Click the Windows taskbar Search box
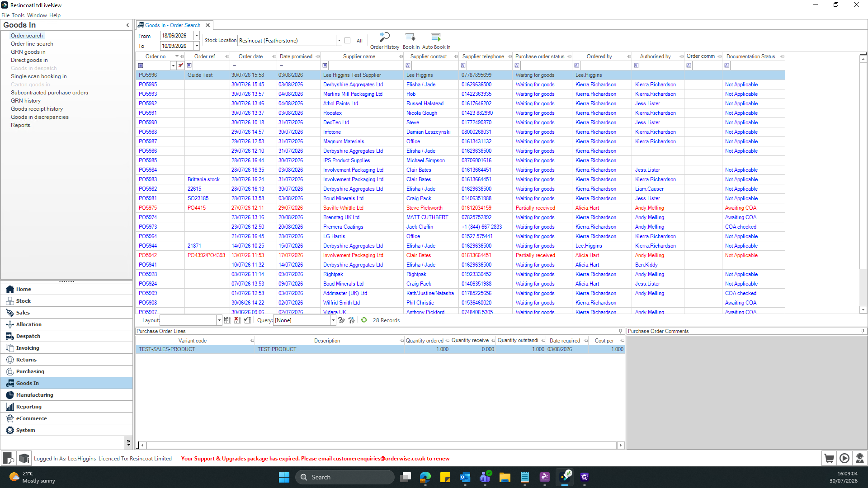868x488 pixels. pos(344,477)
